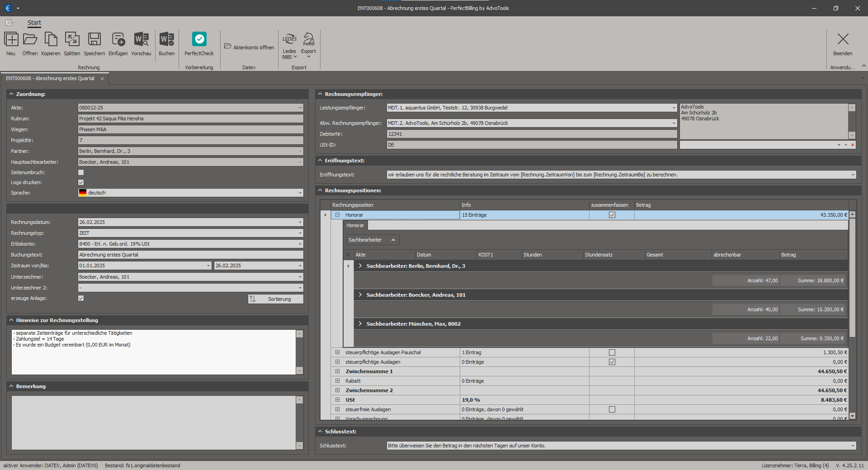Uncheck the Logo drucken checkbox

(x=81, y=182)
